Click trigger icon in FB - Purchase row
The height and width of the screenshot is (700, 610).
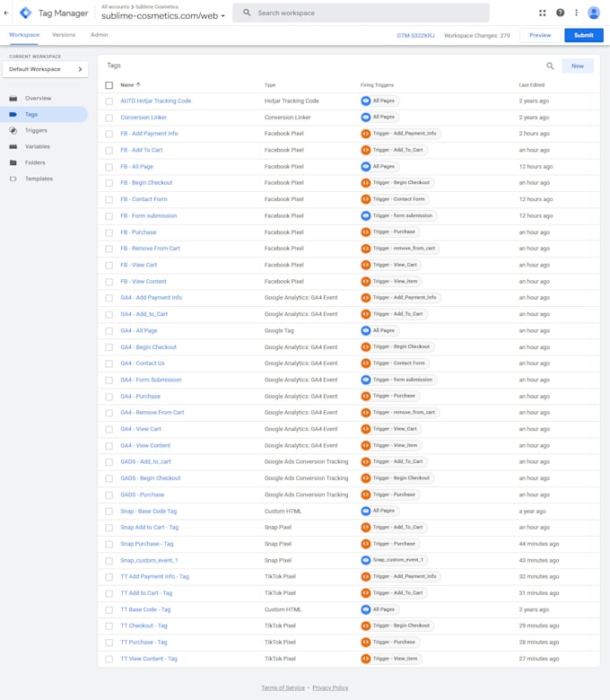coord(366,232)
